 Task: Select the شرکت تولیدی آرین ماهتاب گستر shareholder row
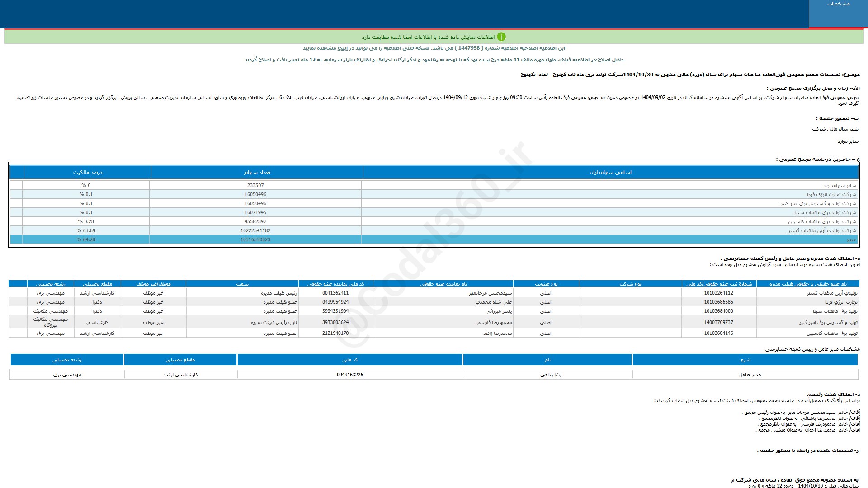(x=822, y=230)
